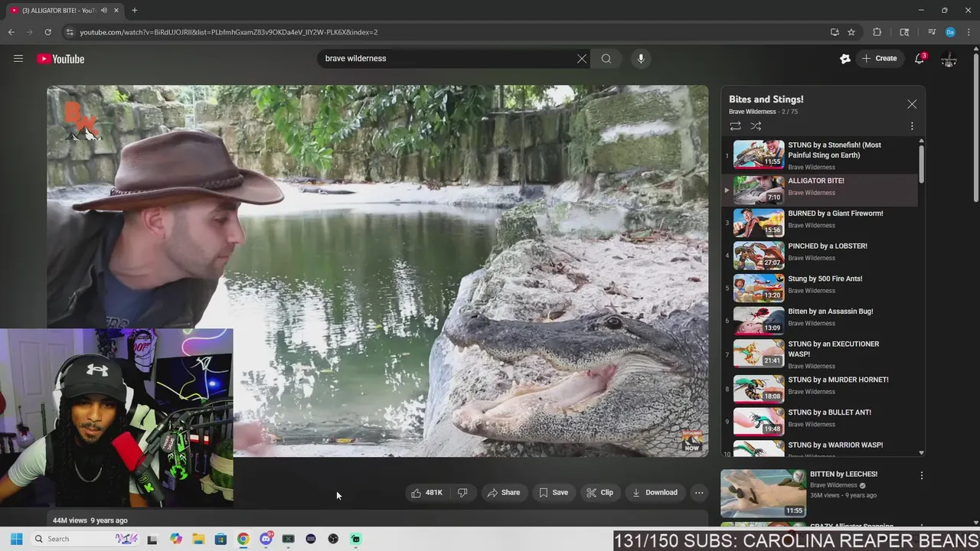Bookmark this page with the star
This screenshot has width=980, height=551.
click(x=851, y=32)
